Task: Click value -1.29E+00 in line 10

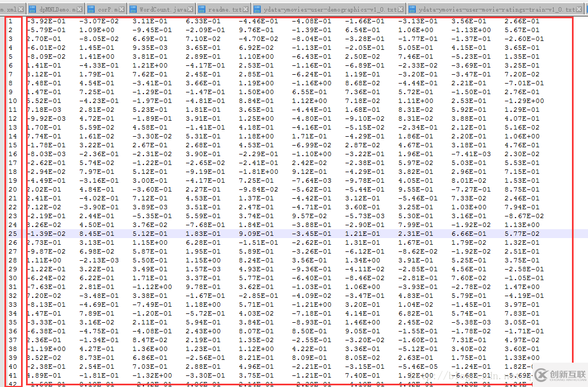Action: pos(524,101)
